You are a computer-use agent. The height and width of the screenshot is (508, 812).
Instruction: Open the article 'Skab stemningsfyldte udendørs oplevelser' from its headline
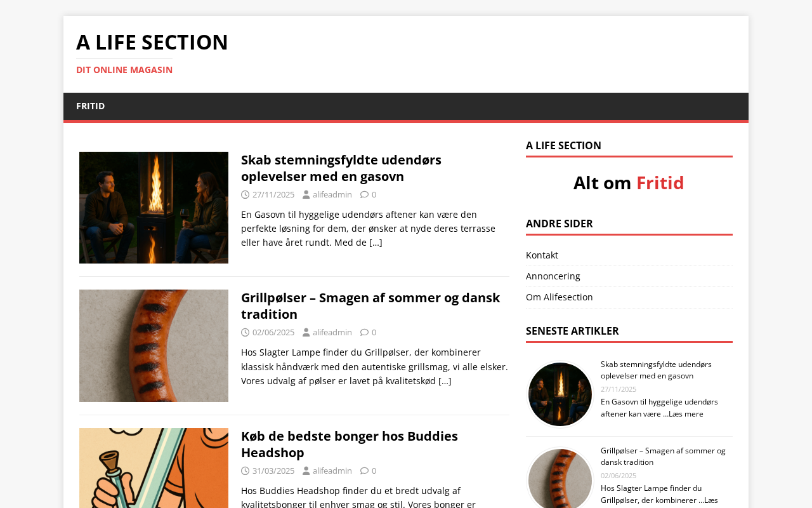click(x=341, y=168)
